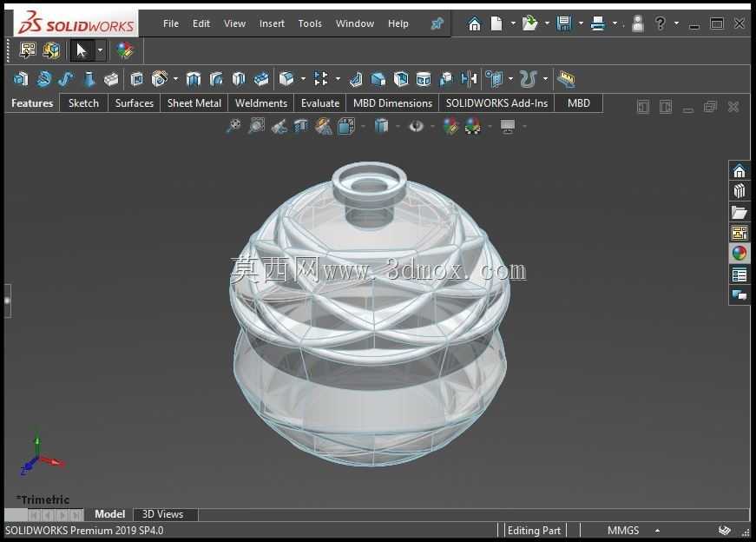Viewport: 756px width, 542px height.
Task: Select the Revolved Boss/Base feature icon
Action: coord(44,79)
